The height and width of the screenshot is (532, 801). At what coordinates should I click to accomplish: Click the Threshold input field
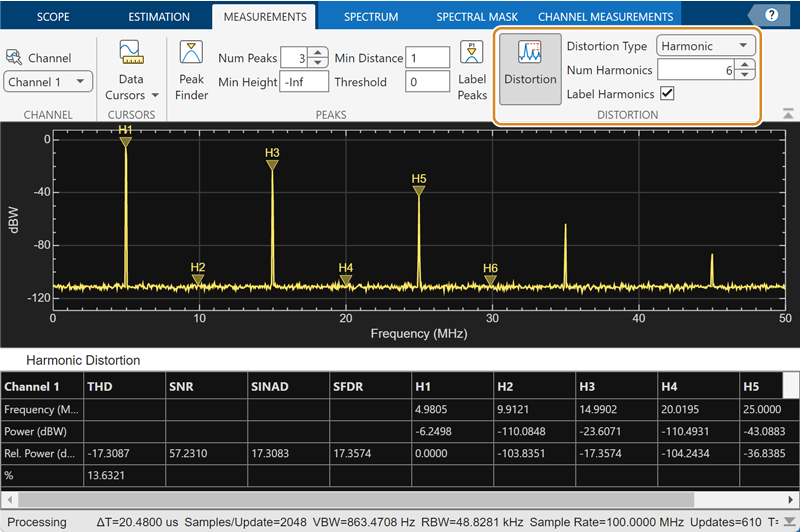point(427,82)
